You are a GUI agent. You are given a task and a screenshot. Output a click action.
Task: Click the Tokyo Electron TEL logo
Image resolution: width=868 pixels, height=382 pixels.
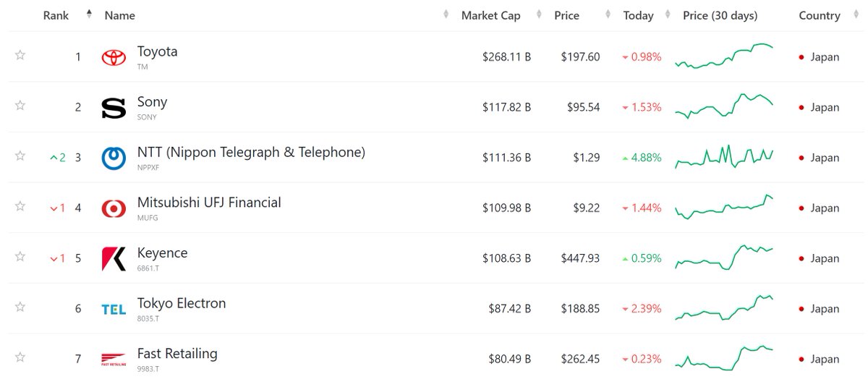(x=114, y=310)
